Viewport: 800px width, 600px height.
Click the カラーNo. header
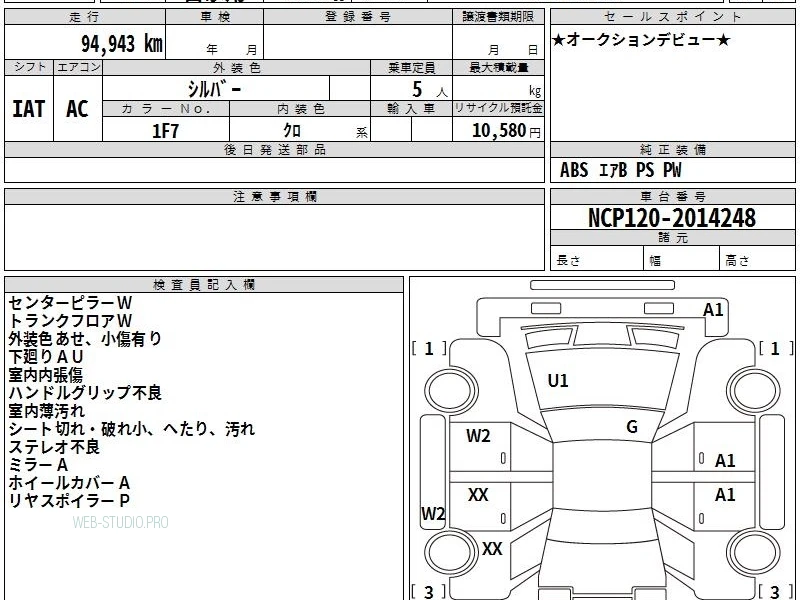tap(166, 109)
